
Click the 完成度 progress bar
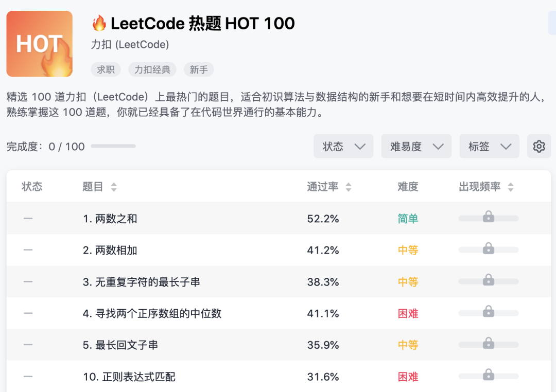point(113,147)
